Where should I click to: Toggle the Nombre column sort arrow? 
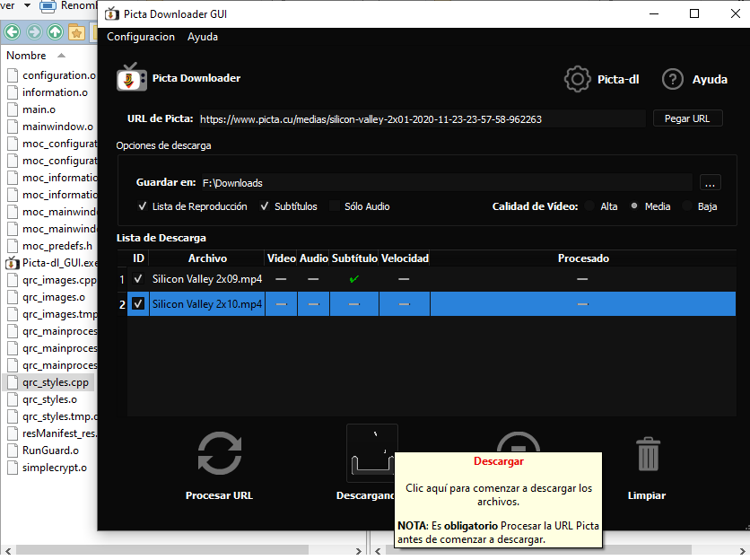61,55
